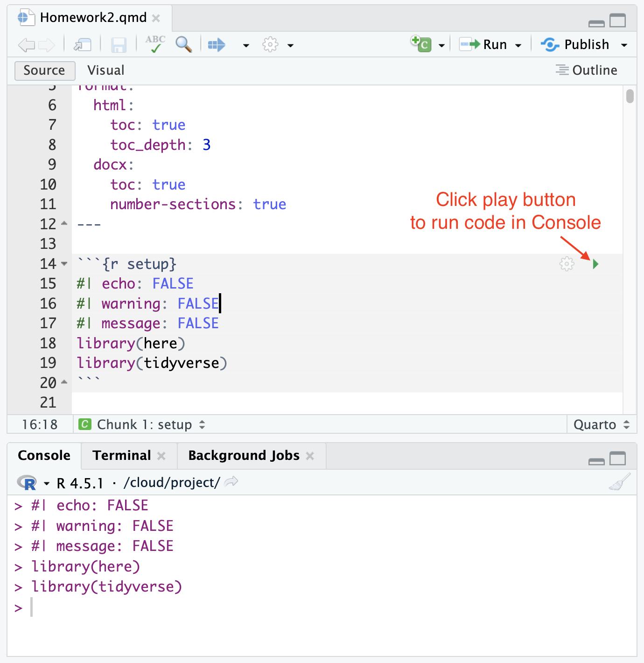Switch to the Terminal tab
Viewport: 644px width, 663px height.
[122, 456]
